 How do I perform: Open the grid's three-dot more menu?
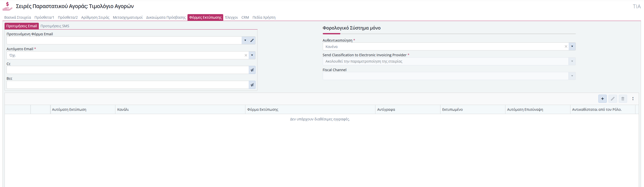click(633, 99)
